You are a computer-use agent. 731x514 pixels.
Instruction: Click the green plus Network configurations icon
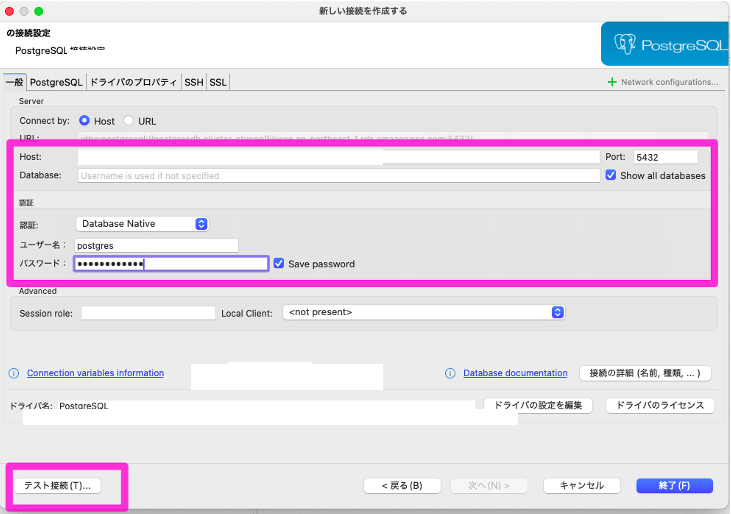(612, 82)
